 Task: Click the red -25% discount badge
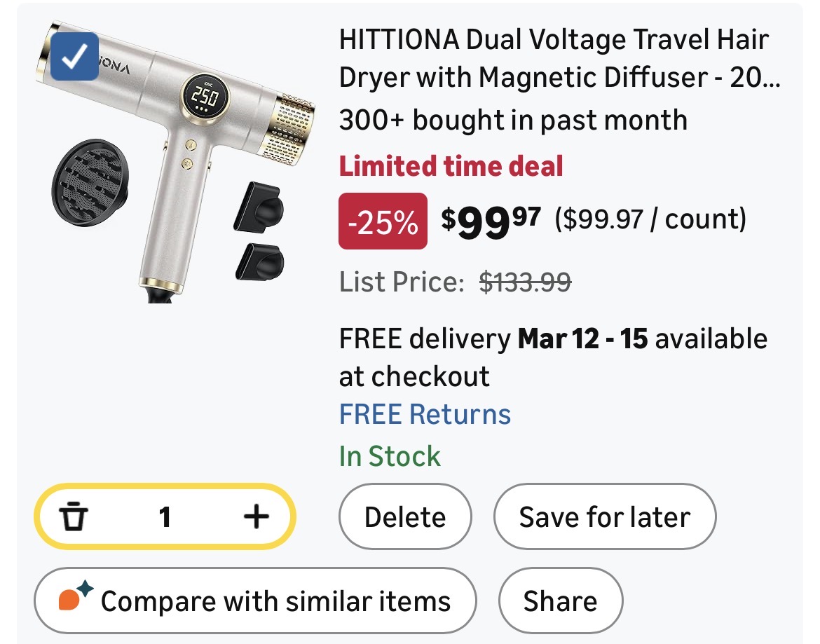pos(383,221)
